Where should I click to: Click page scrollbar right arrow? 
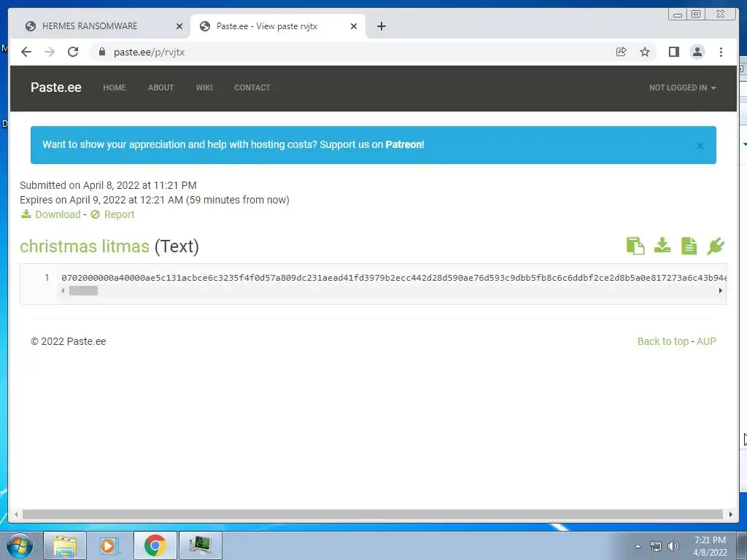click(731, 514)
